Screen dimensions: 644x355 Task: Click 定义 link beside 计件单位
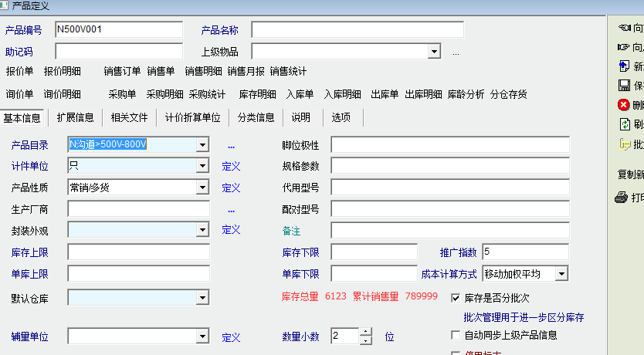pyautogui.click(x=231, y=166)
